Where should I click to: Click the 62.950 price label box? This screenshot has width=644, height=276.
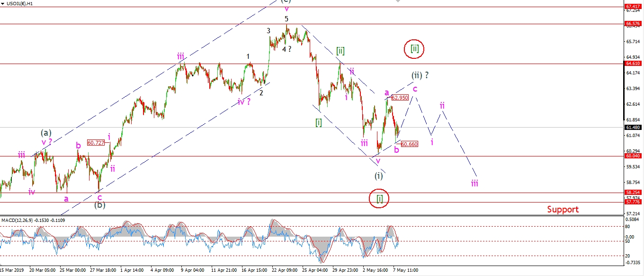(x=400, y=97)
